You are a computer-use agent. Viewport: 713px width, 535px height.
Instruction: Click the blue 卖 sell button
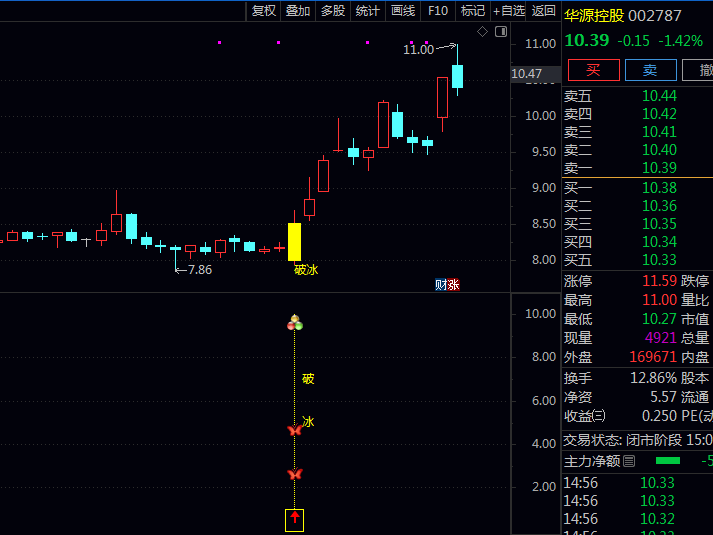650,70
